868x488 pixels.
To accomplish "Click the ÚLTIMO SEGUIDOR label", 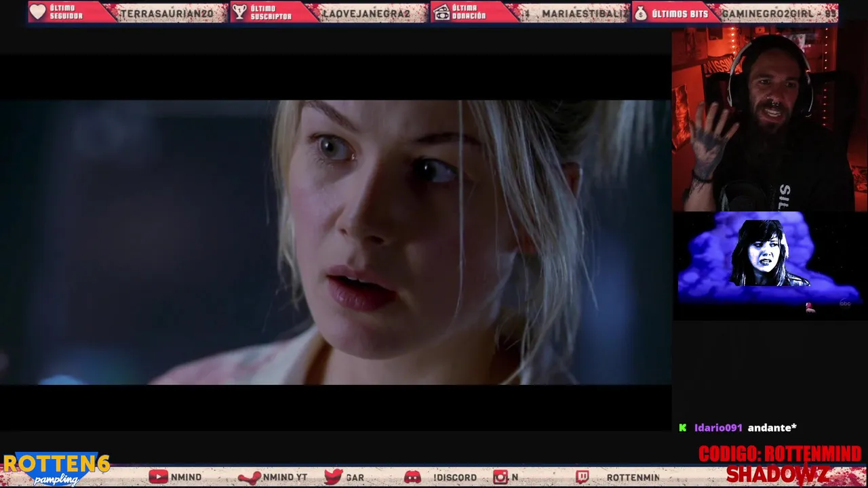I will 66,12.
